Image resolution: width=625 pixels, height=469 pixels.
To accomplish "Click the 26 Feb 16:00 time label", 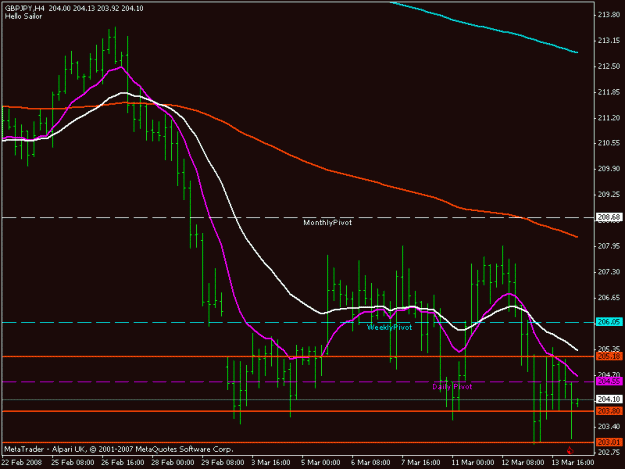I will coord(122,463).
